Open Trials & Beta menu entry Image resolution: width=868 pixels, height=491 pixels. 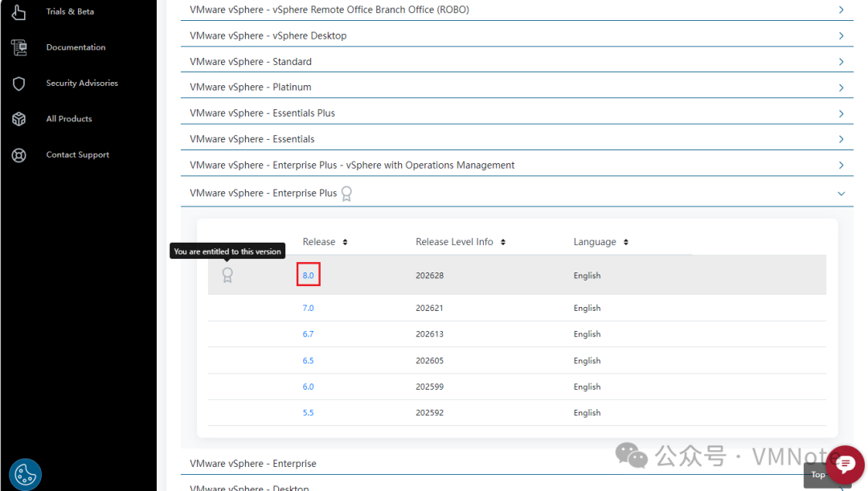tap(70, 11)
